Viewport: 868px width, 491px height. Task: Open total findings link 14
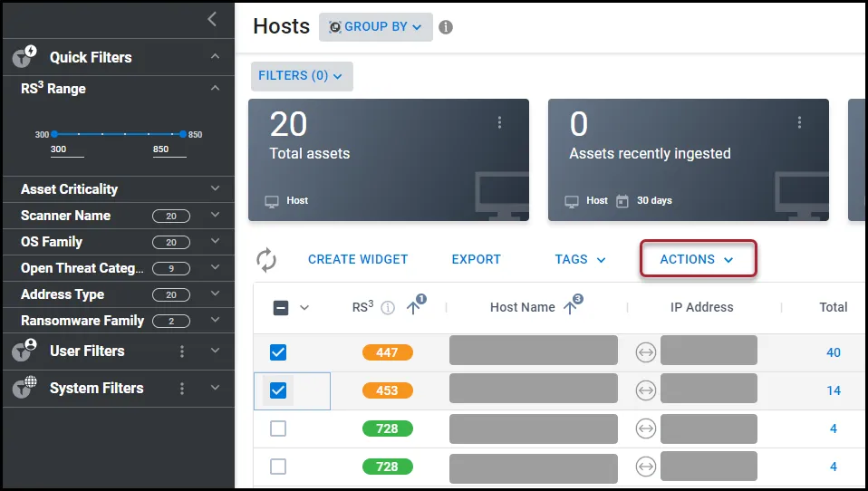(834, 390)
